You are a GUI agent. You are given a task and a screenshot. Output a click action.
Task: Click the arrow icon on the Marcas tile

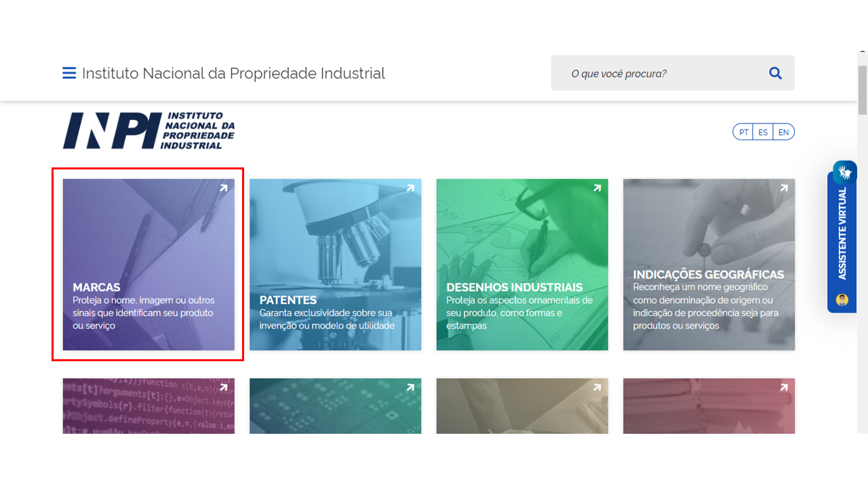click(223, 188)
